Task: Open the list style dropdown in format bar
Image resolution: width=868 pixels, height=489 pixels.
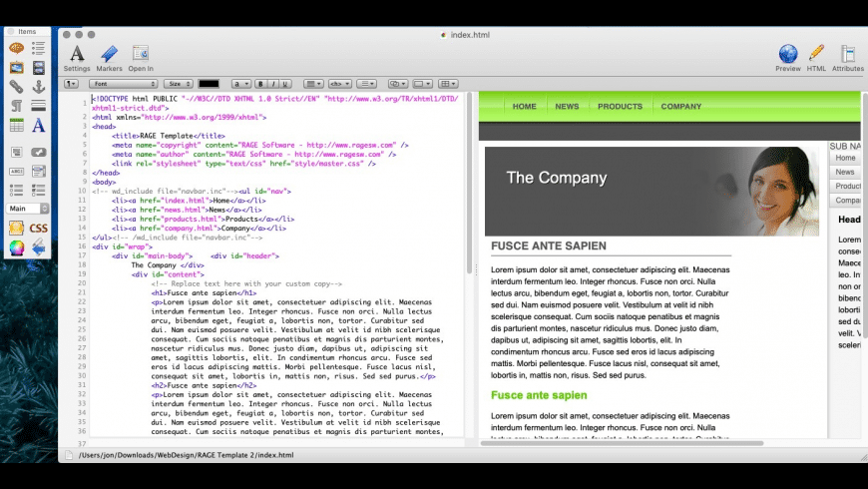Action: click(366, 84)
